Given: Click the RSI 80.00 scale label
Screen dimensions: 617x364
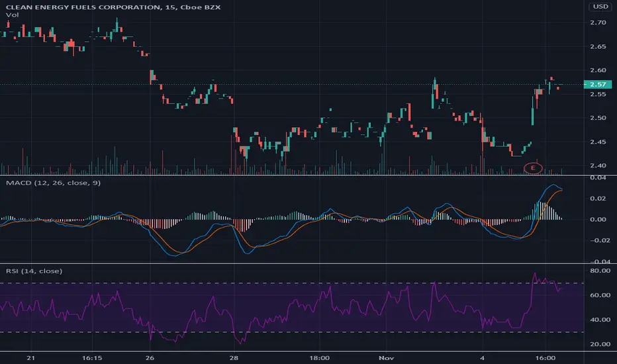Looking at the screenshot, I should (600, 270).
